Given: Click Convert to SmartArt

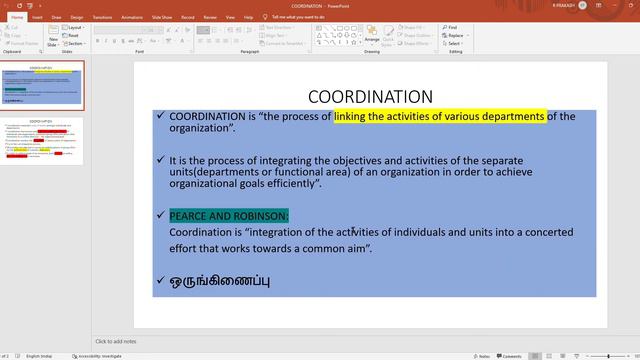Looking at the screenshot, I should (x=282, y=43).
